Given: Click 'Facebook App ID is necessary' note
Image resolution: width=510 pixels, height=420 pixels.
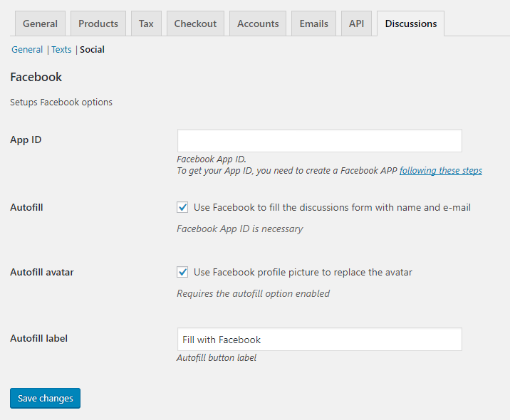Looking at the screenshot, I should click(240, 229).
